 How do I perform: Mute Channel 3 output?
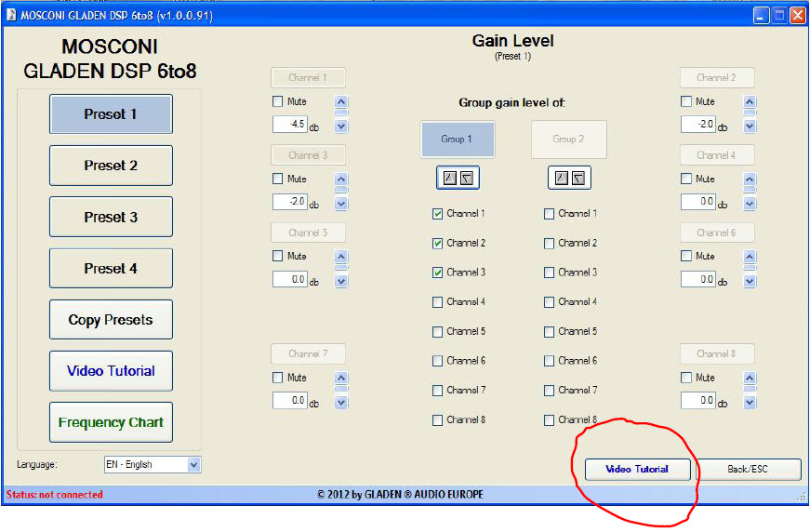(278, 179)
